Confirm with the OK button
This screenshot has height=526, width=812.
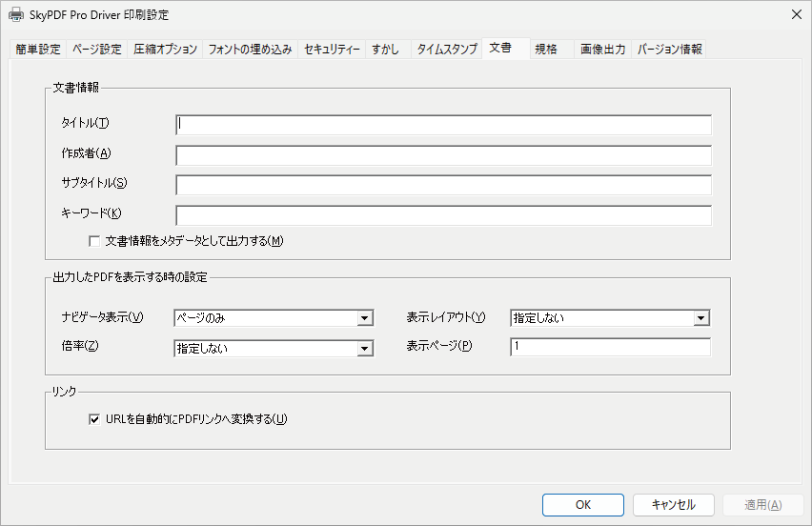[x=583, y=505]
